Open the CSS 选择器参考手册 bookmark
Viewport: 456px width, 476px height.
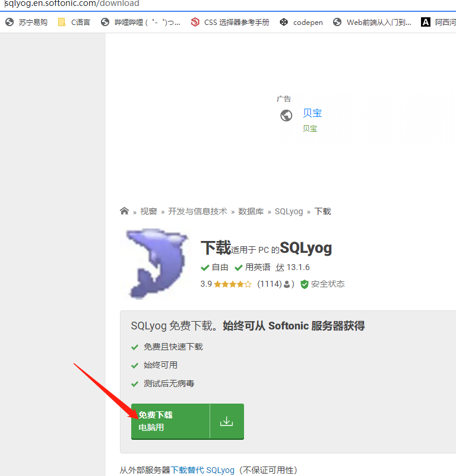(230, 22)
